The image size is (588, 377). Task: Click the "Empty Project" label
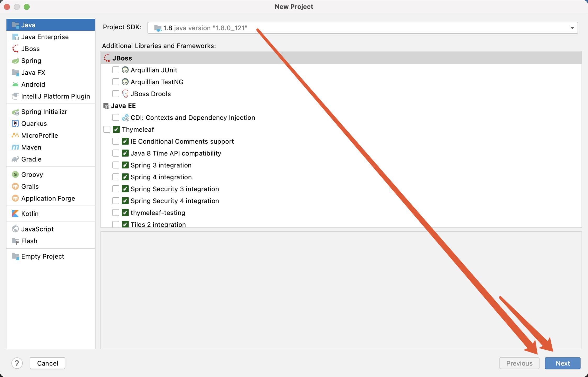43,256
